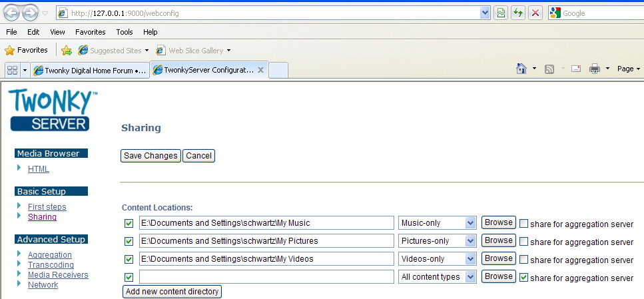This screenshot has height=299, width=644.
Task: Click the browser Back arrow button
Action: [11, 13]
